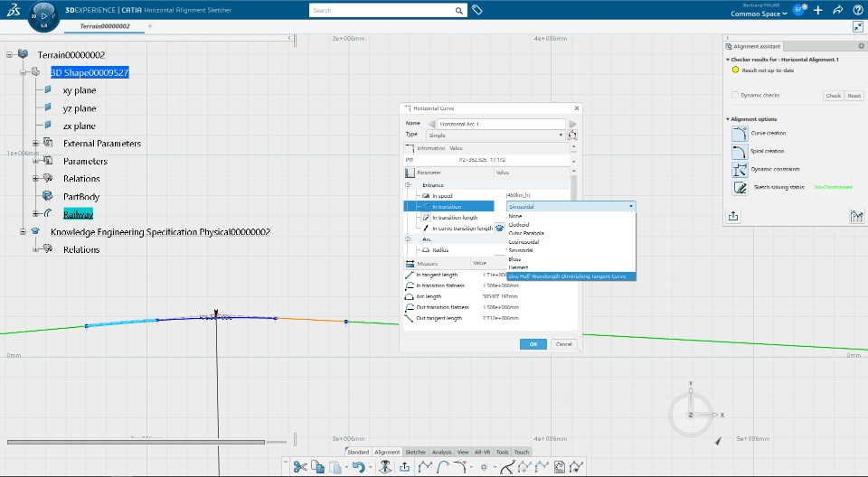Click the profile chart icon in assistant panel
The image size is (868, 477).
tap(856, 216)
